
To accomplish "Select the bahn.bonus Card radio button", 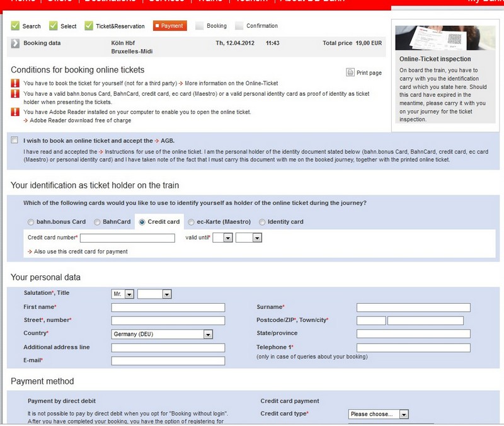I will click(31, 222).
